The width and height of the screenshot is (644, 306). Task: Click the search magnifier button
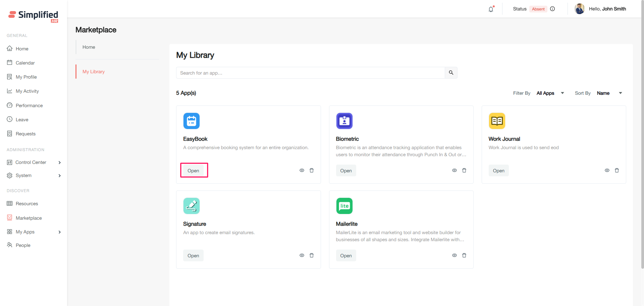coord(451,73)
